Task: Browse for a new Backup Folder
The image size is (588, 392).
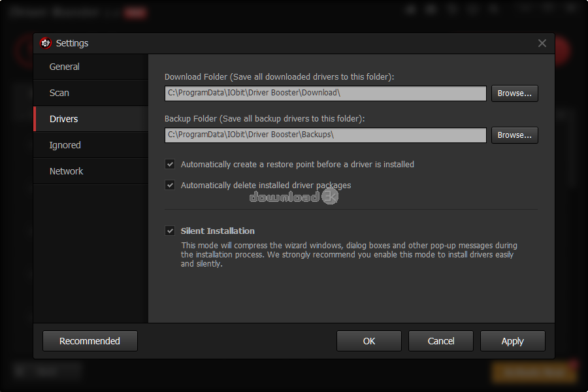Action: pyautogui.click(x=514, y=135)
